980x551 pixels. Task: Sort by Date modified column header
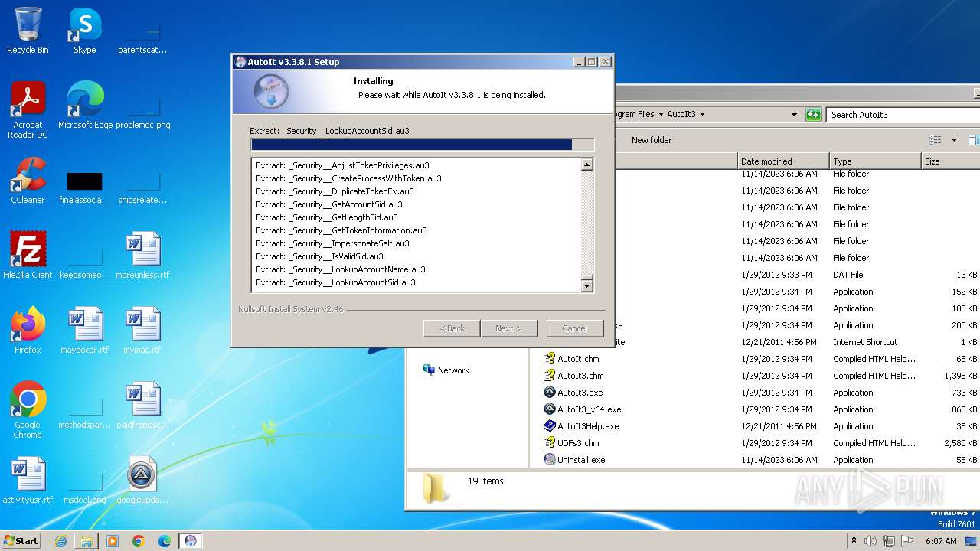pyautogui.click(x=783, y=161)
